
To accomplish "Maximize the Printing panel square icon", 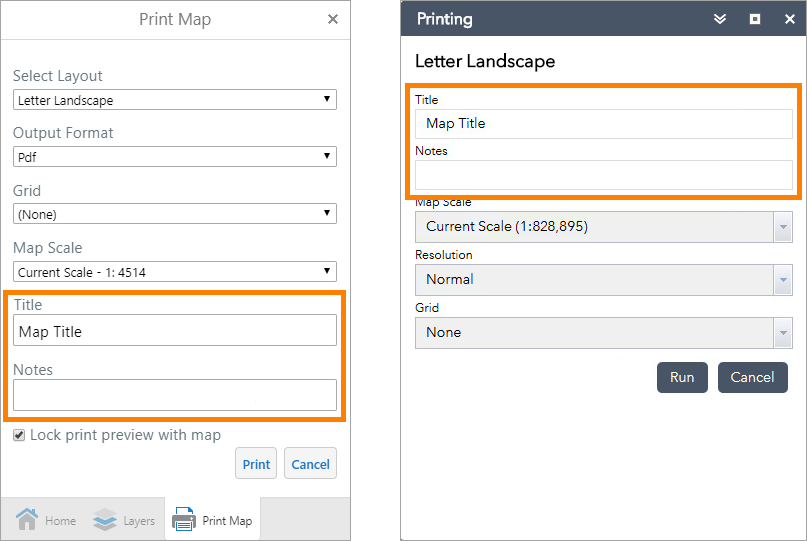I will (x=755, y=19).
